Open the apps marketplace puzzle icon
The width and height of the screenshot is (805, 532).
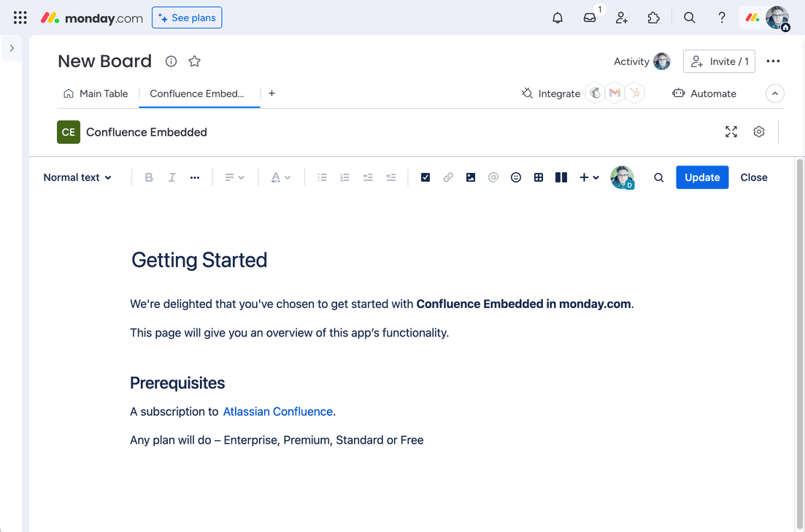(654, 18)
